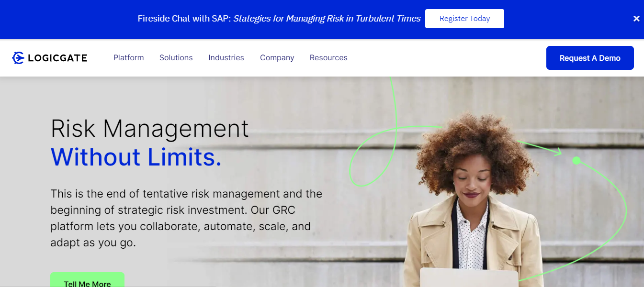Screen dimensions: 644x287
Task: Click the Tell Me More button
Action: click(x=88, y=280)
